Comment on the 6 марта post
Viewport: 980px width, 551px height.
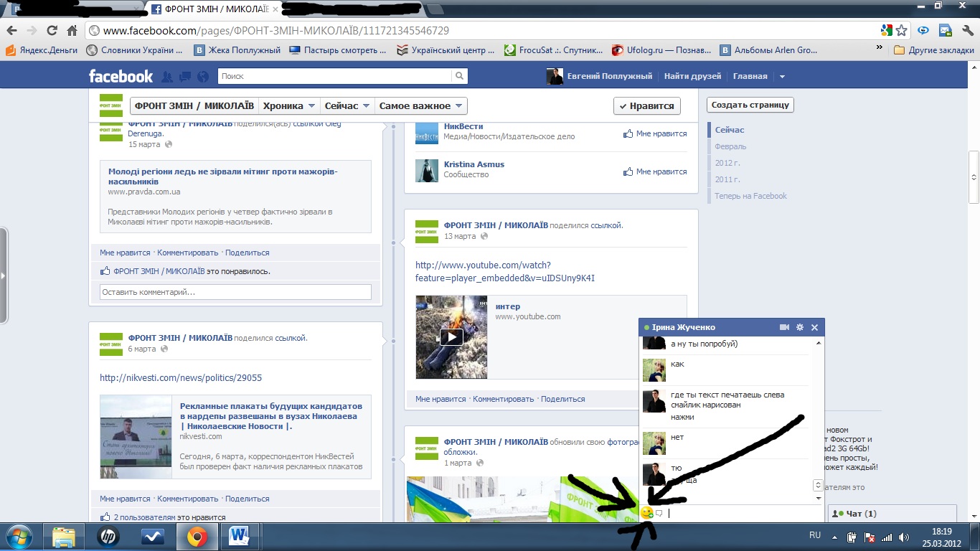coord(188,499)
